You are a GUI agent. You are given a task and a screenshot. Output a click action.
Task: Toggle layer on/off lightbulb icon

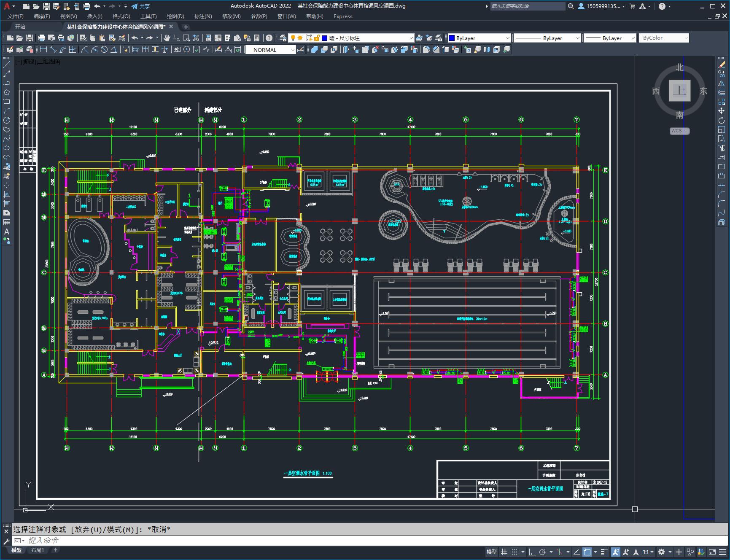(293, 38)
